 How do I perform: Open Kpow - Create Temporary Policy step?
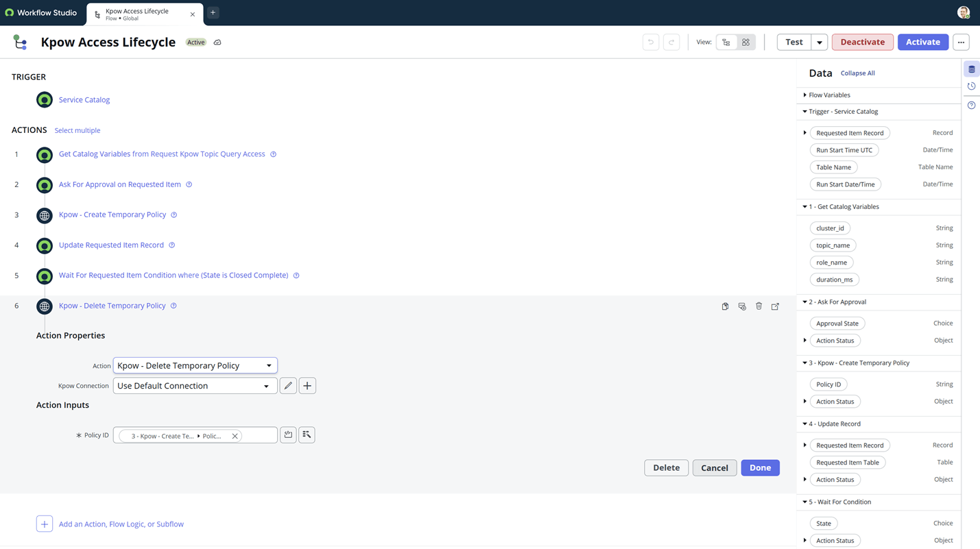[x=112, y=215]
